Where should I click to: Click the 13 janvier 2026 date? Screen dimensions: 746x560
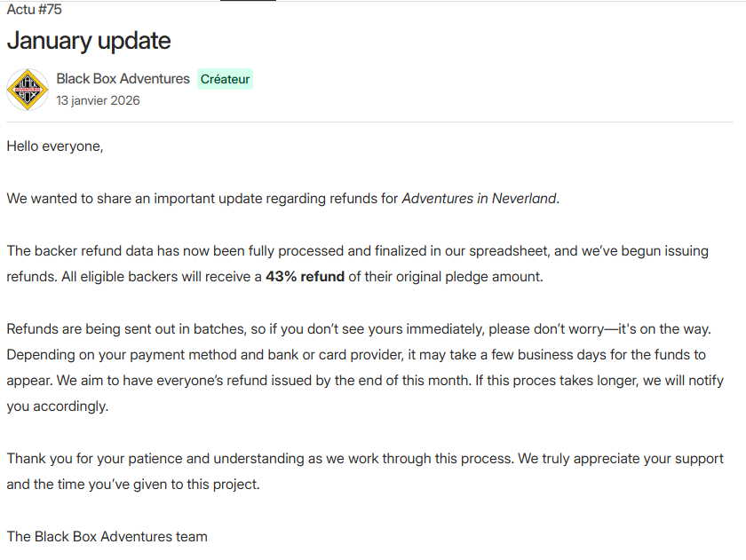pyautogui.click(x=98, y=100)
